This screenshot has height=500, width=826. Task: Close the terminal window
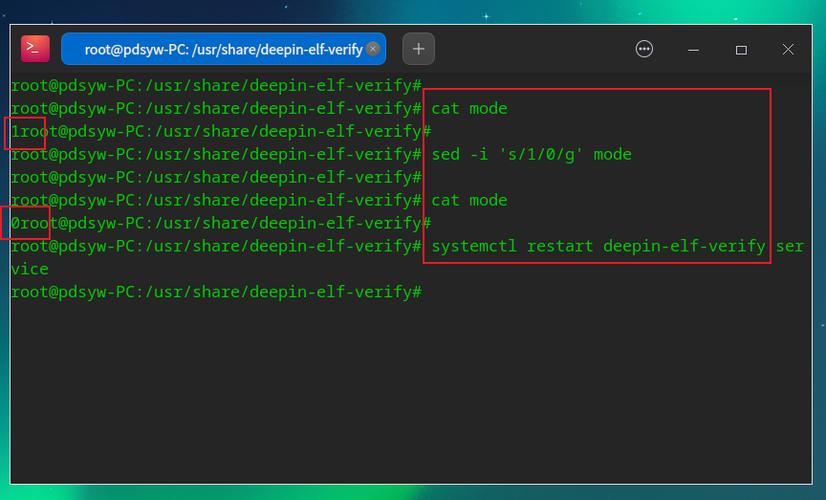coord(788,50)
